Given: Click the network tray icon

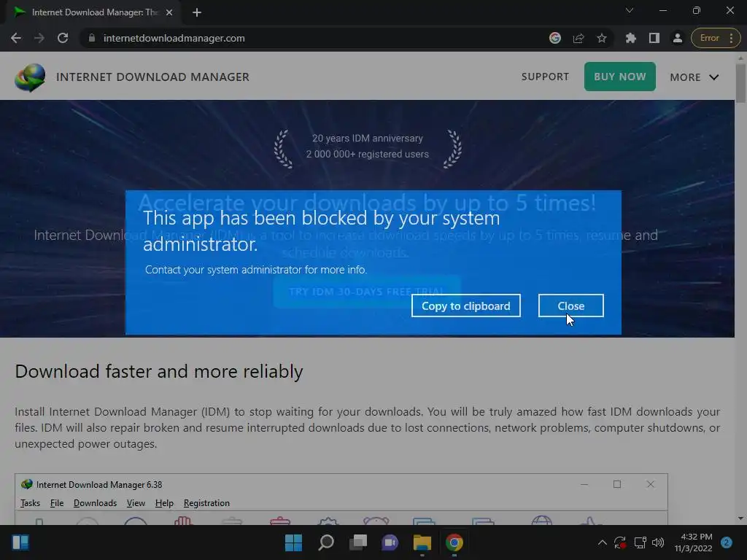Looking at the screenshot, I should click(x=640, y=542).
